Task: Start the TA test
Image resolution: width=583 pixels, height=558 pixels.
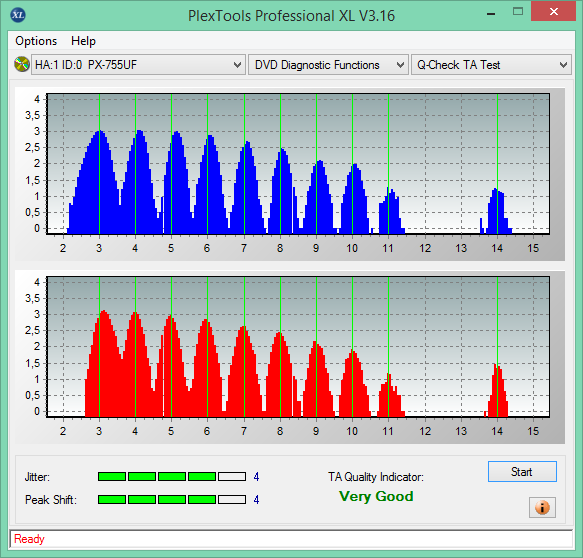Action: [522, 471]
